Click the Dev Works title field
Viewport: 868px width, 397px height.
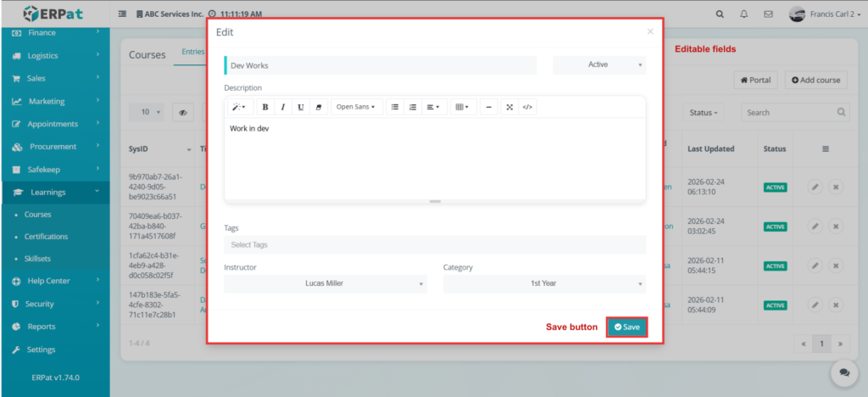tap(381, 65)
